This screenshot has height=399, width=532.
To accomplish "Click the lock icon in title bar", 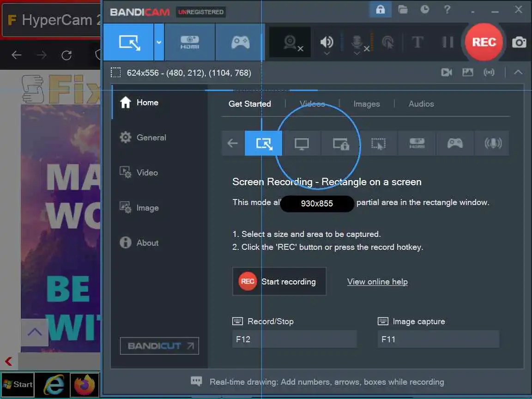I will pos(381,9).
